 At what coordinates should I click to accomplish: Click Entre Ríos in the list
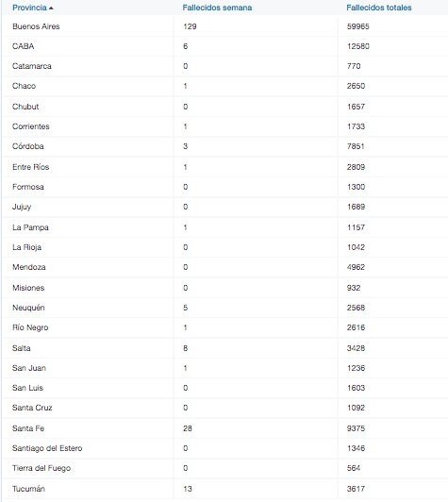[x=31, y=167]
